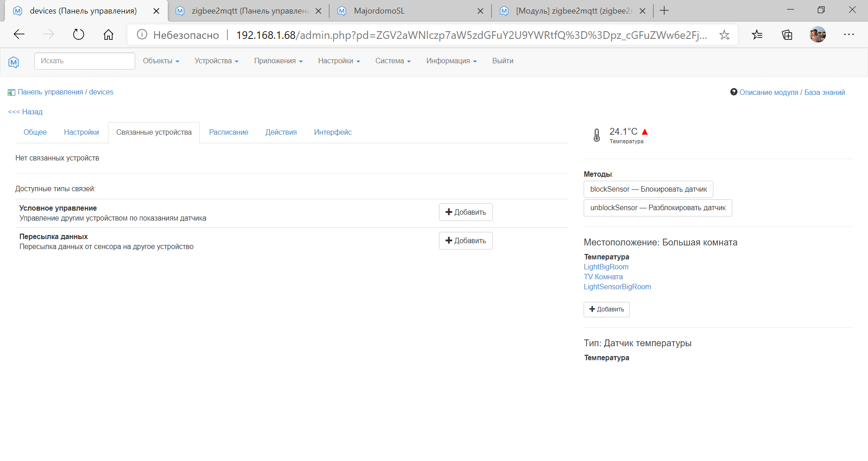
Task: Open browser home page icon
Action: 108,34
